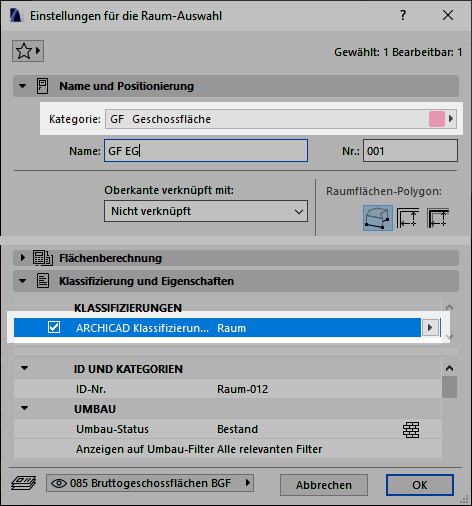Click the Abbrechen button
Image resolution: width=472 pixels, height=506 pixels.
[x=324, y=485]
